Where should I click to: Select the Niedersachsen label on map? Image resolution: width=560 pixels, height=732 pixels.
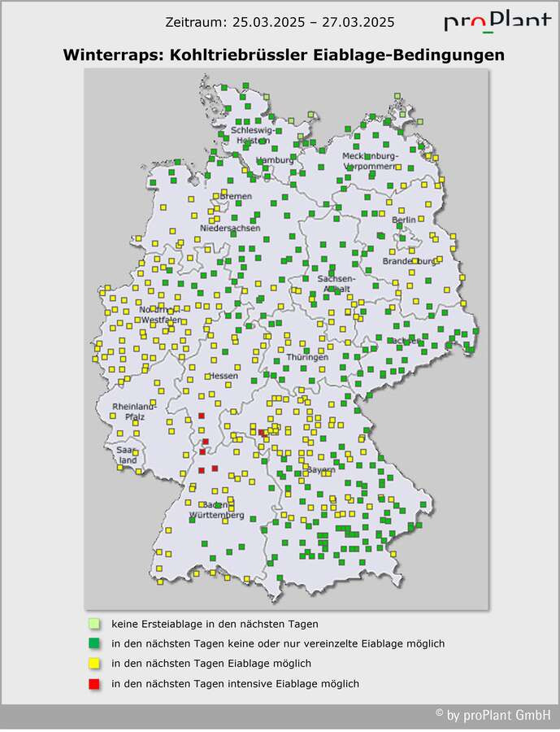[x=230, y=229]
